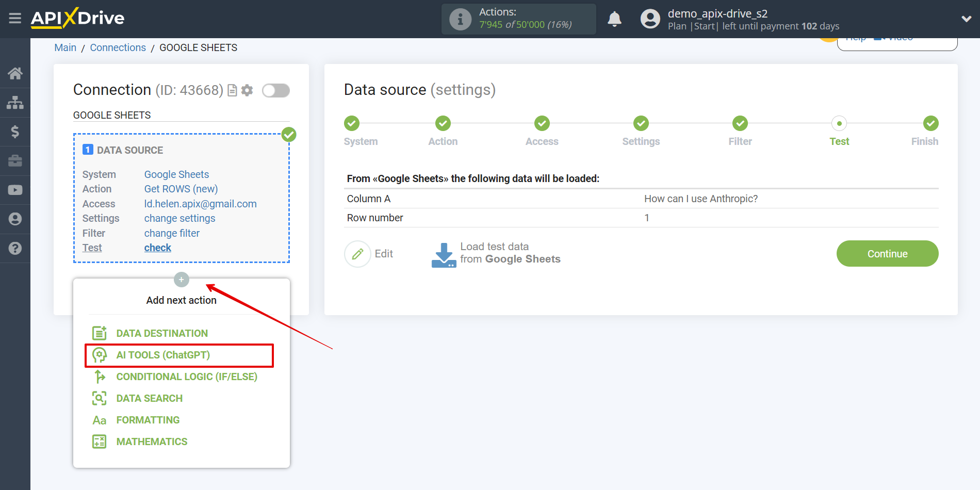Click the AI Tools head icon
Viewport: 980px width, 490px height.
[x=100, y=355]
